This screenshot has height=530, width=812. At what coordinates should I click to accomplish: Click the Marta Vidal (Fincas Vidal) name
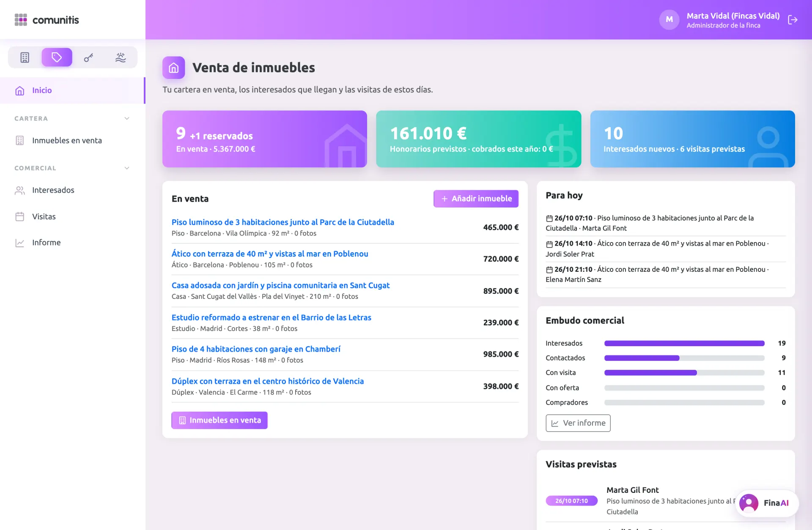[x=733, y=16]
